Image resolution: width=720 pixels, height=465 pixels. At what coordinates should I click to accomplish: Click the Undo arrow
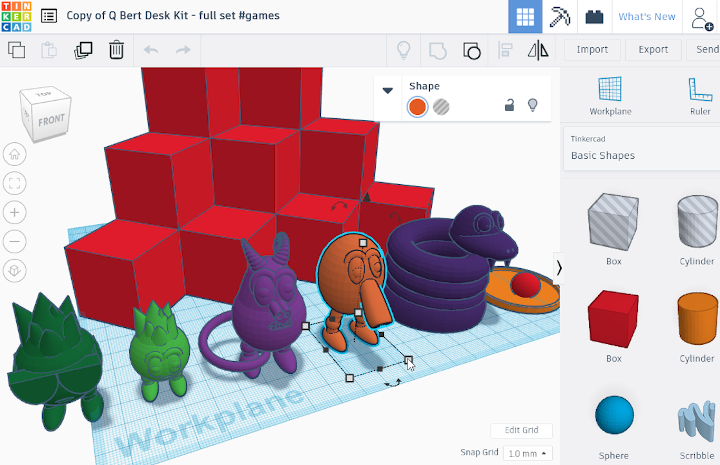point(151,50)
